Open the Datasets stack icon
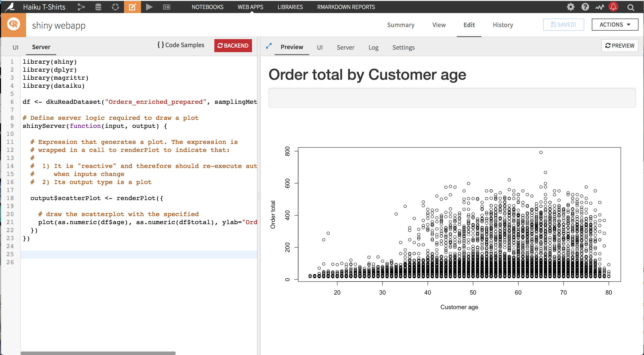Viewport: 644px width, 355px height. pos(98,7)
